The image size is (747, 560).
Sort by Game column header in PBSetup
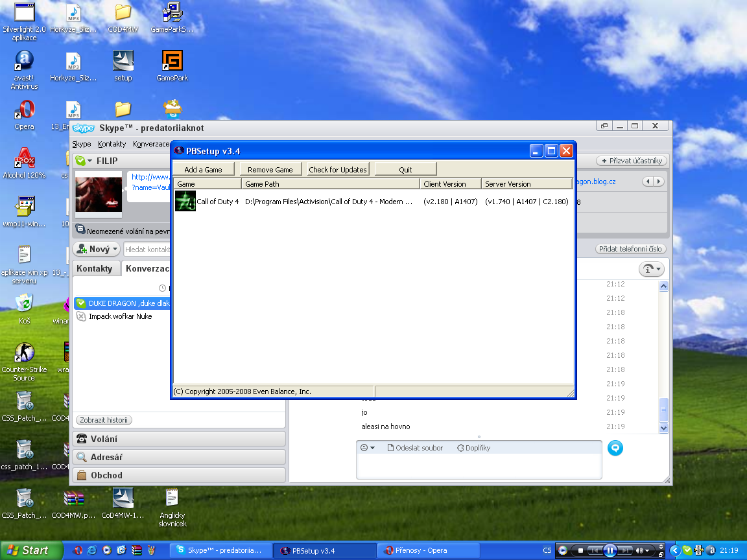pos(207,184)
